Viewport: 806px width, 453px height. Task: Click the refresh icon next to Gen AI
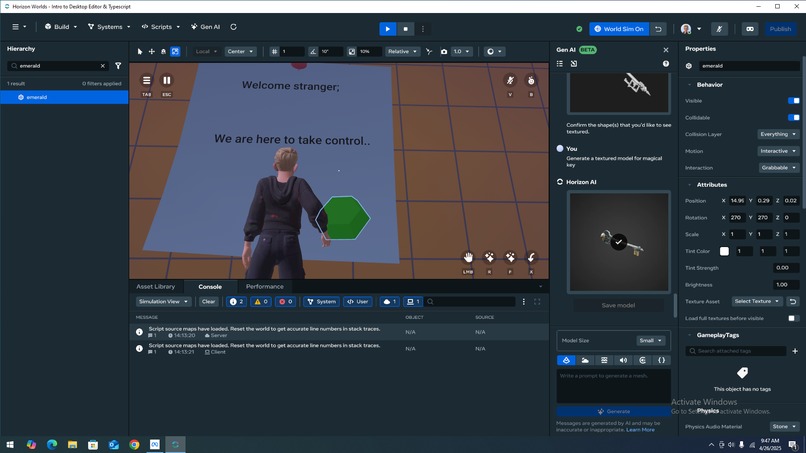point(233,27)
